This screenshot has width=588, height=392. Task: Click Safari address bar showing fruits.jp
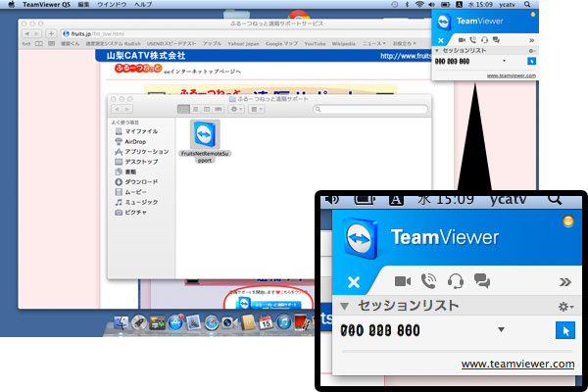246,33
